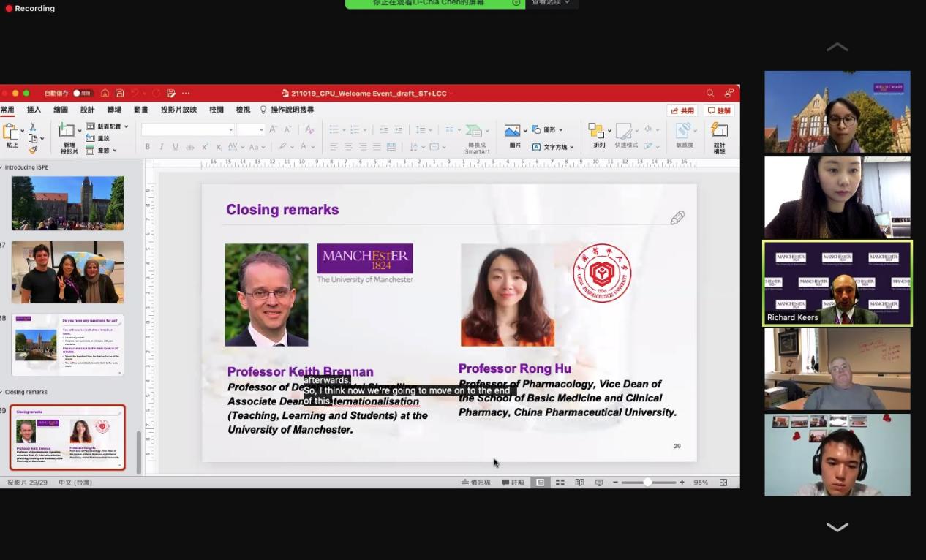
Task: Zoom out with the minus icon
Action: [616, 483]
